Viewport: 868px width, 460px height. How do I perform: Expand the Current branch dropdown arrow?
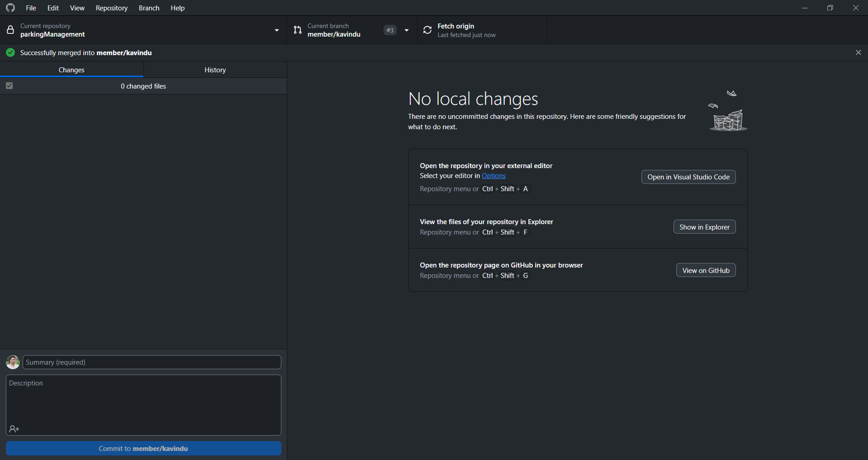(x=407, y=30)
